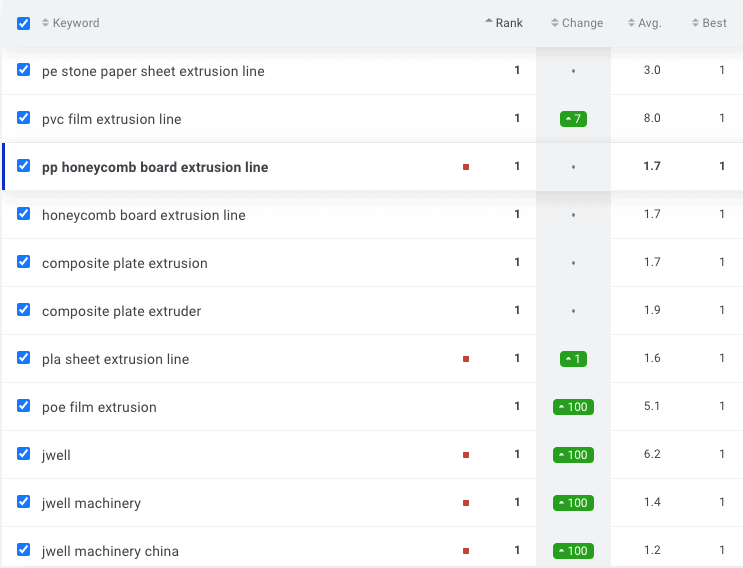Click red marker icon in jwell row
The height and width of the screenshot is (568, 743).
click(466, 455)
